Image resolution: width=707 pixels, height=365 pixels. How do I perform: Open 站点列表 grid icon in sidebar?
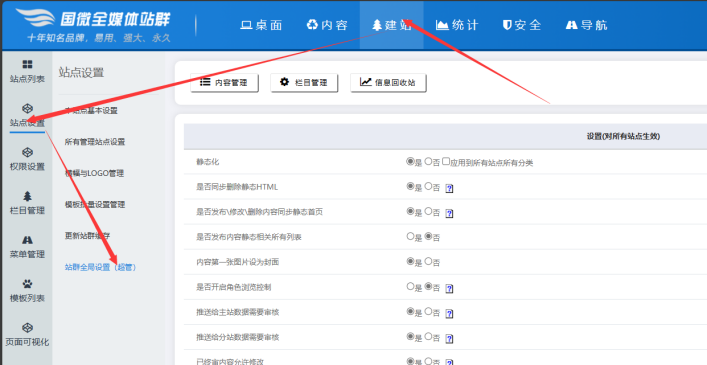[x=28, y=64]
